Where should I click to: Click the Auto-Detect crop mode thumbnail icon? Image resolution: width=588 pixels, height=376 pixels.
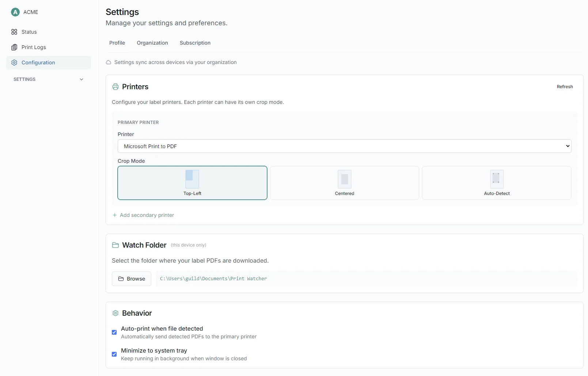pyautogui.click(x=497, y=179)
